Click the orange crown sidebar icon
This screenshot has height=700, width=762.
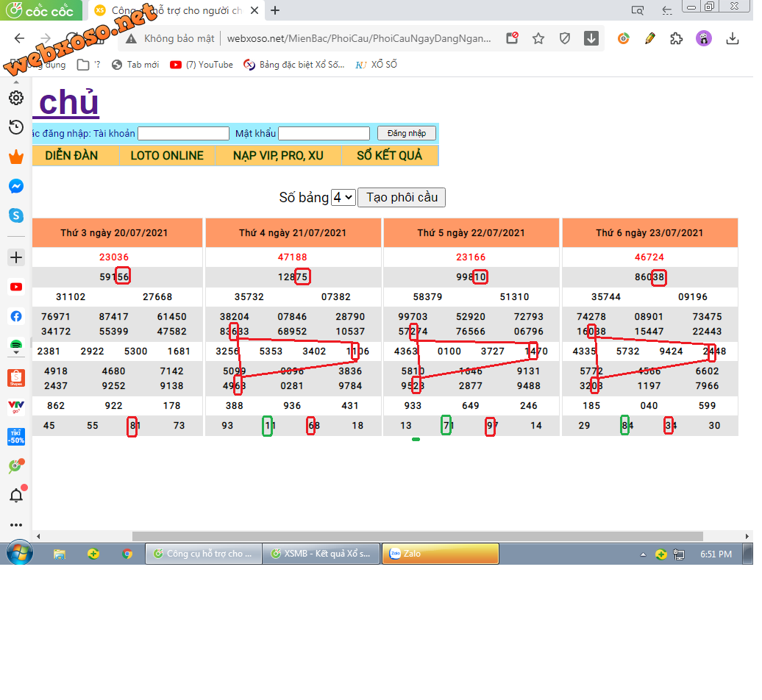point(16,157)
